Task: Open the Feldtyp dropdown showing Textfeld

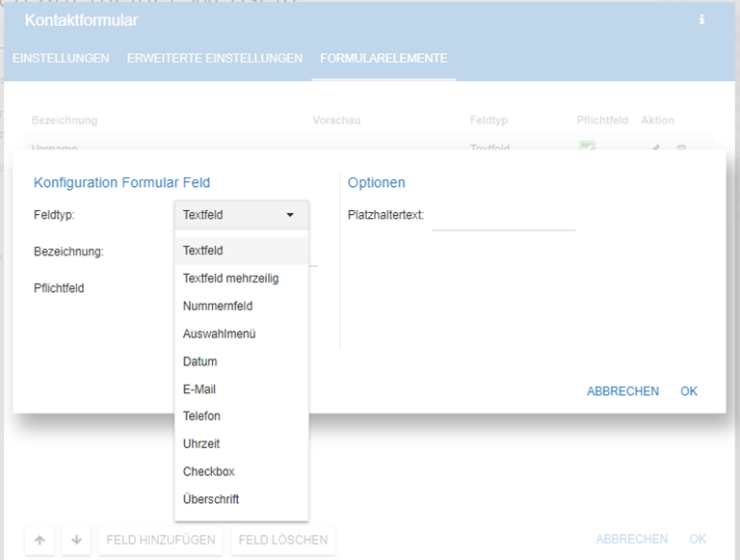Action: pos(240,215)
